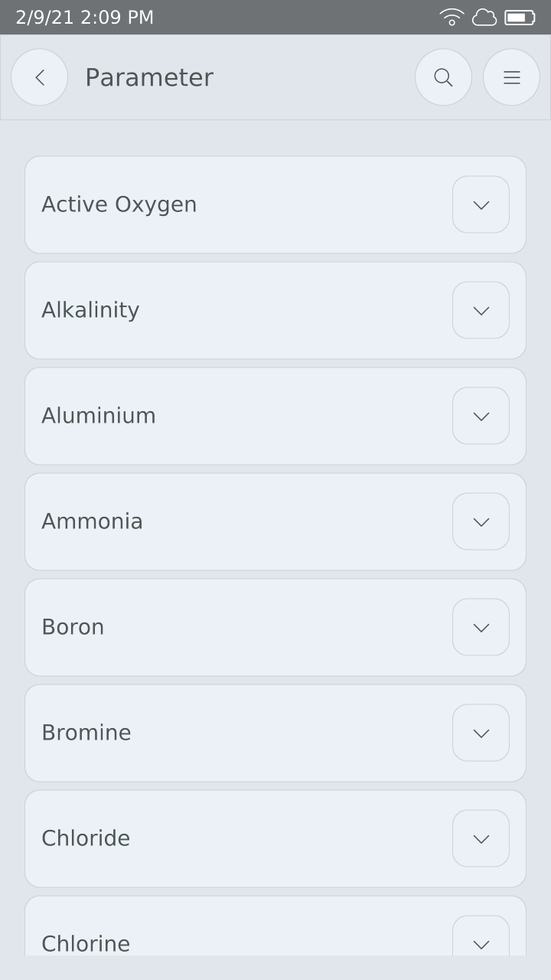
Task: Click the Parameter page title
Action: [149, 77]
